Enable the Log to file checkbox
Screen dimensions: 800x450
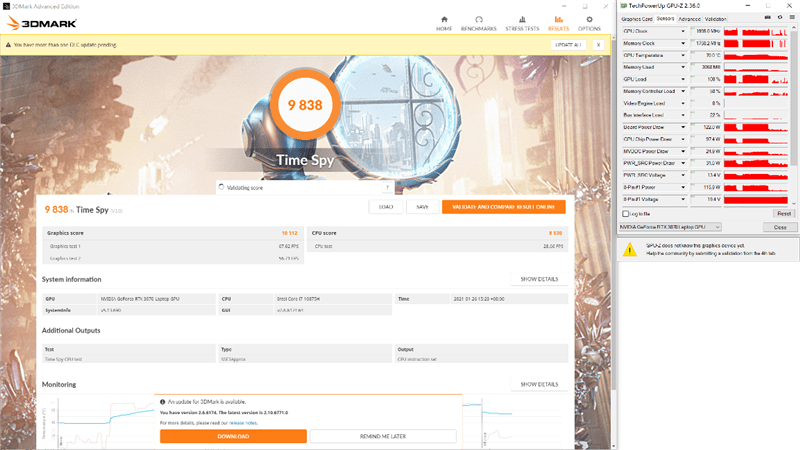(626, 214)
